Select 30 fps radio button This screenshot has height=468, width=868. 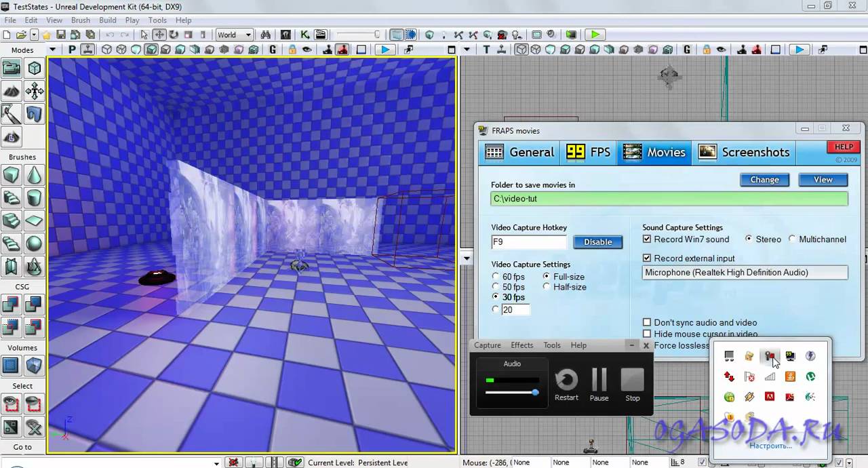tap(496, 297)
